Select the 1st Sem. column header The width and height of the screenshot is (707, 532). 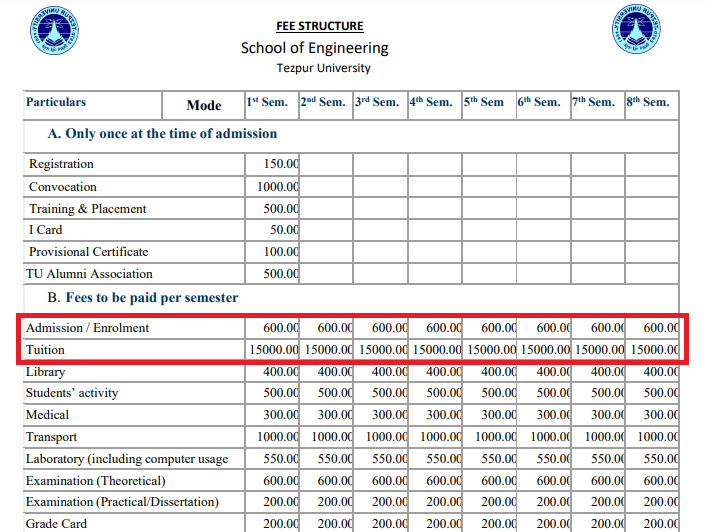[x=267, y=102]
